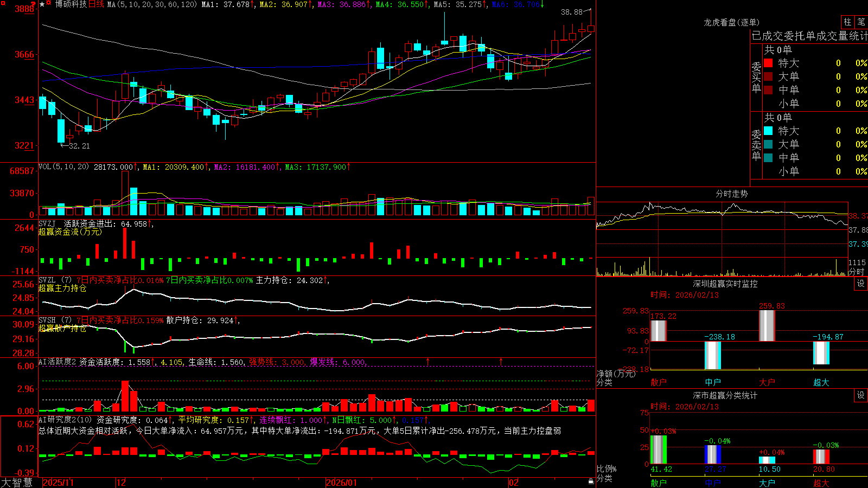Click the blue 中户 ratio bar 27.27
Image resolution: width=868 pixels, height=488 pixels.
coord(713,454)
